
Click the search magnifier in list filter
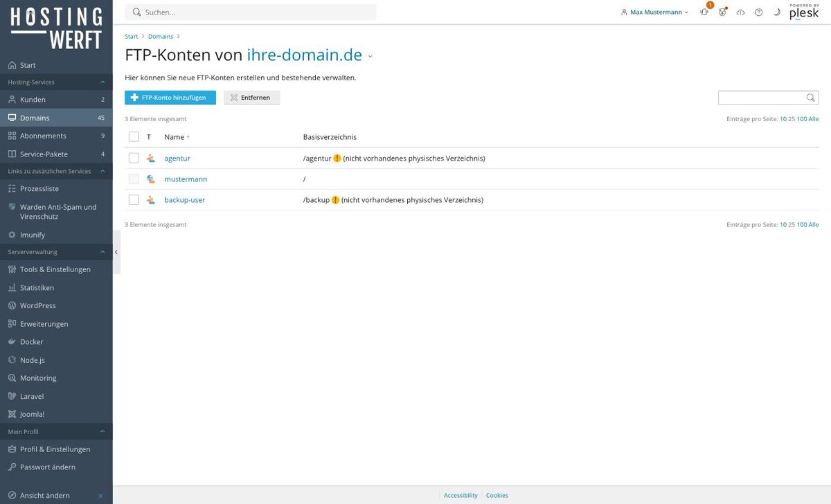(811, 98)
